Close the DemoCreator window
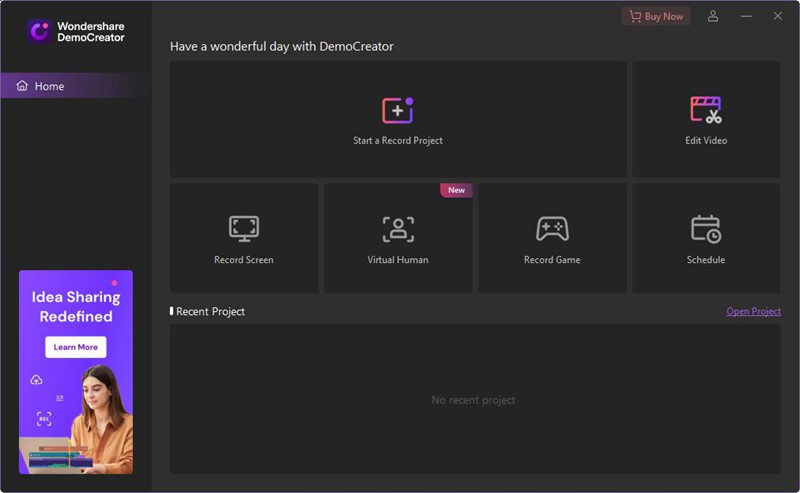 coord(778,16)
